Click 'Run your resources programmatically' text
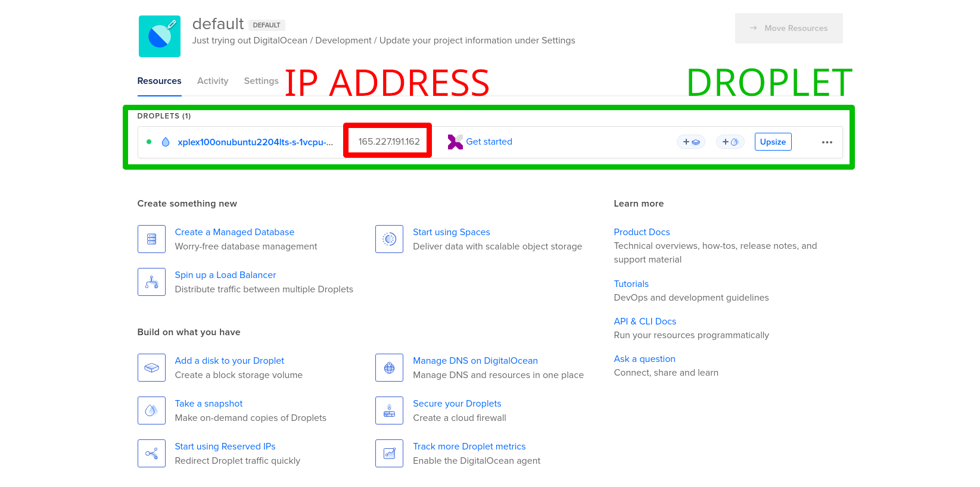Image resolution: width=980 pixels, height=487 pixels. click(691, 335)
